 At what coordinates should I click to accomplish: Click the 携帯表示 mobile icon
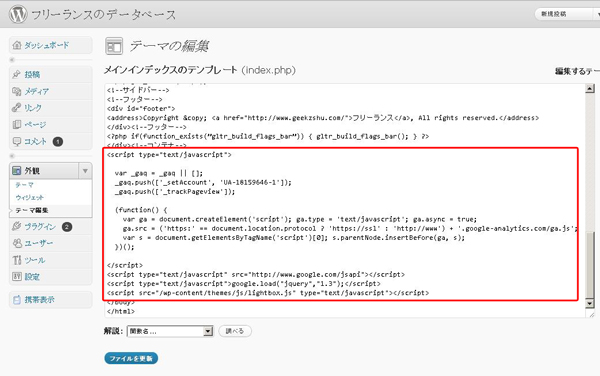click(x=16, y=299)
